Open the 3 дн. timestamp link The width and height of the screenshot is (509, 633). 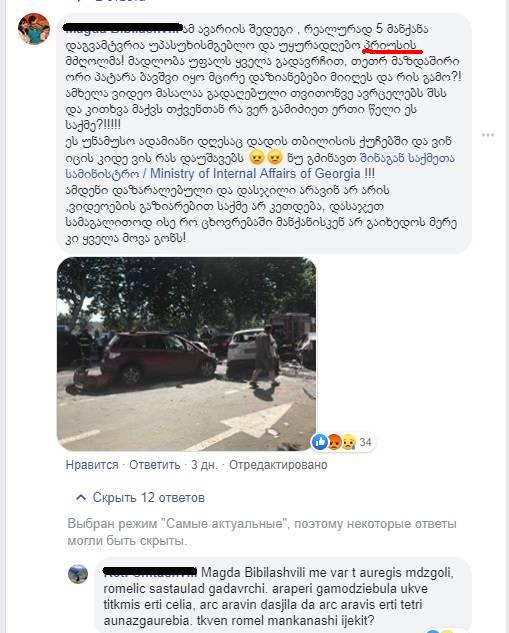point(204,465)
